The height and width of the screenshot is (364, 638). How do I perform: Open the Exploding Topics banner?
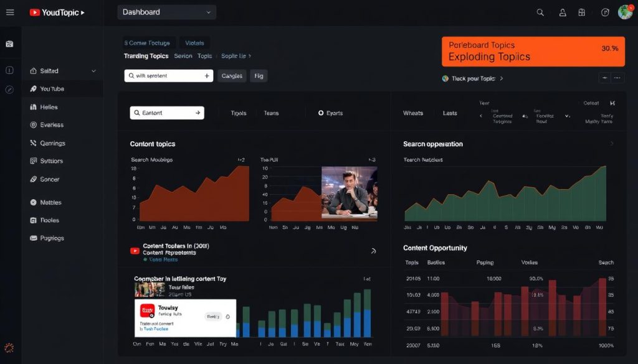533,51
